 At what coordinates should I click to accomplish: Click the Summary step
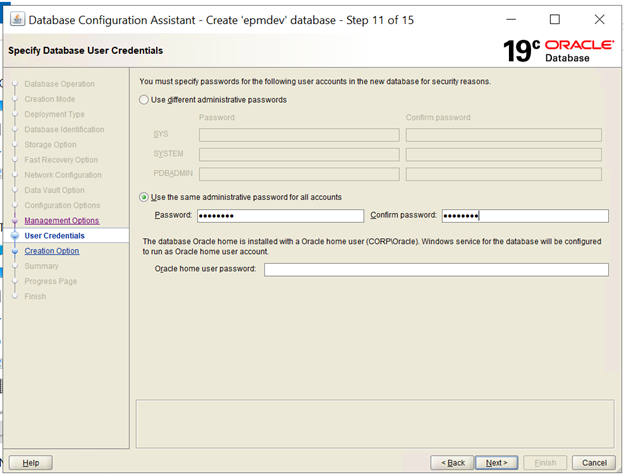[41, 266]
